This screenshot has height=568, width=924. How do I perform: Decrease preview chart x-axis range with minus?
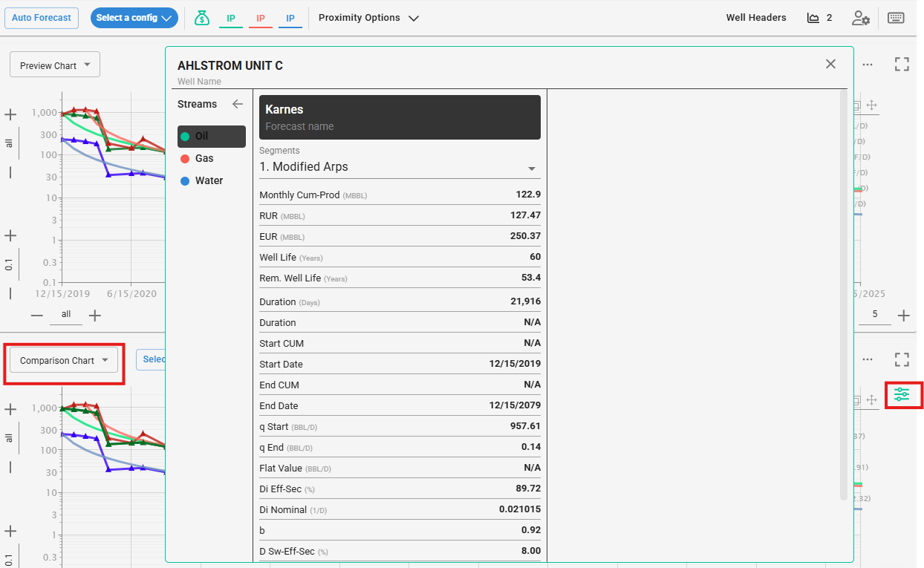37,316
